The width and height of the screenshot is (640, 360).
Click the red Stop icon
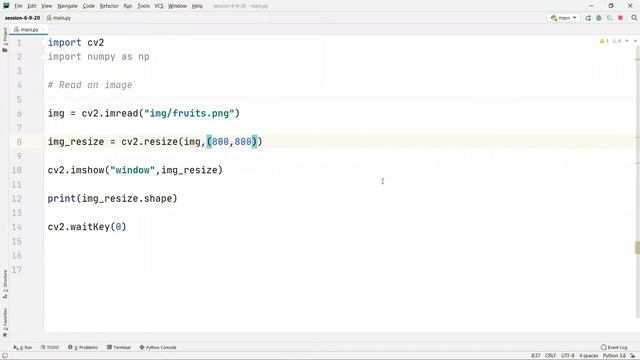(x=620, y=18)
